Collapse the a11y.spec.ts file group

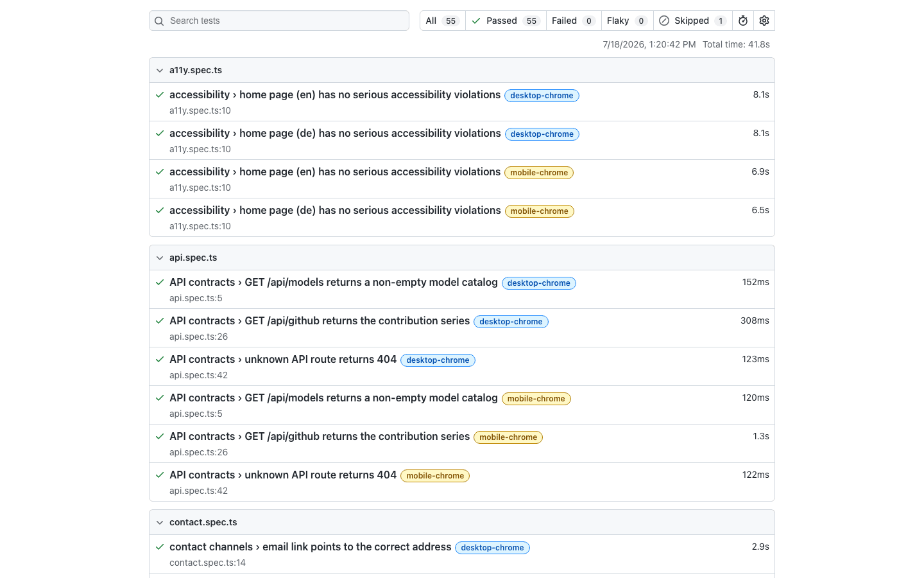[462, 70]
